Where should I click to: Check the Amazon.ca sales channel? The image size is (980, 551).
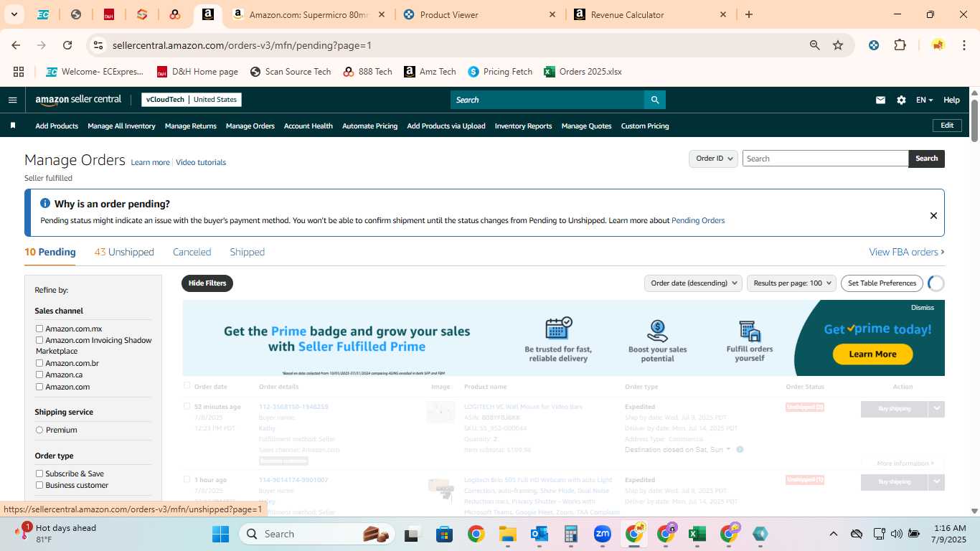(39, 375)
